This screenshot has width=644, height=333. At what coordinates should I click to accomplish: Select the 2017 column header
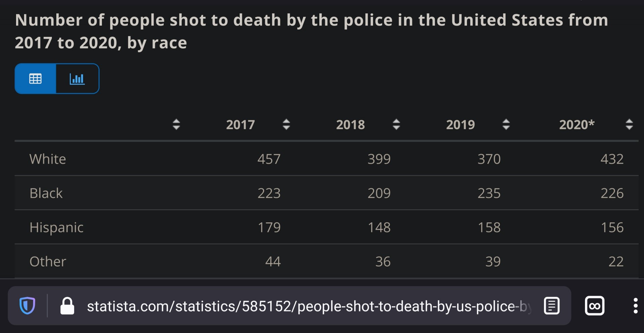pos(240,125)
